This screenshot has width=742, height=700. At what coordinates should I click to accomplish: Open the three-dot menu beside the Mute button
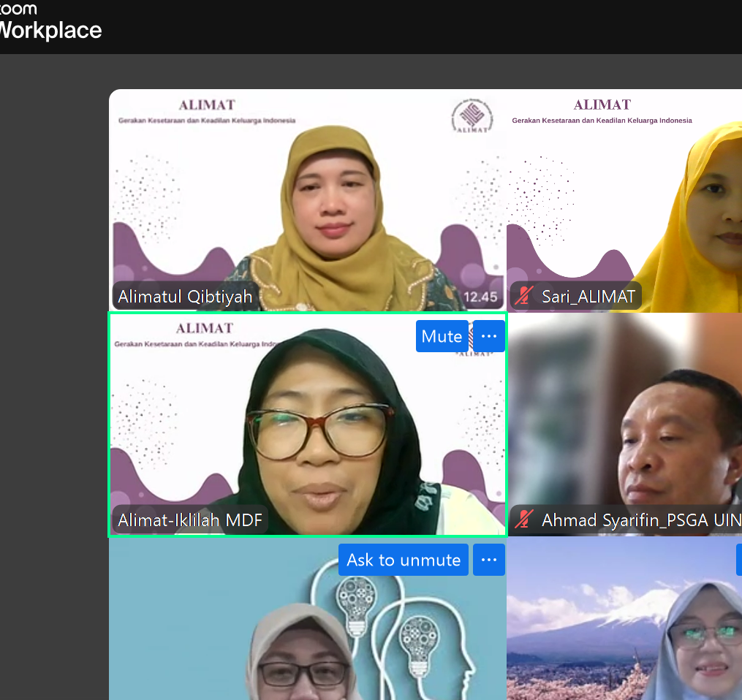(489, 336)
